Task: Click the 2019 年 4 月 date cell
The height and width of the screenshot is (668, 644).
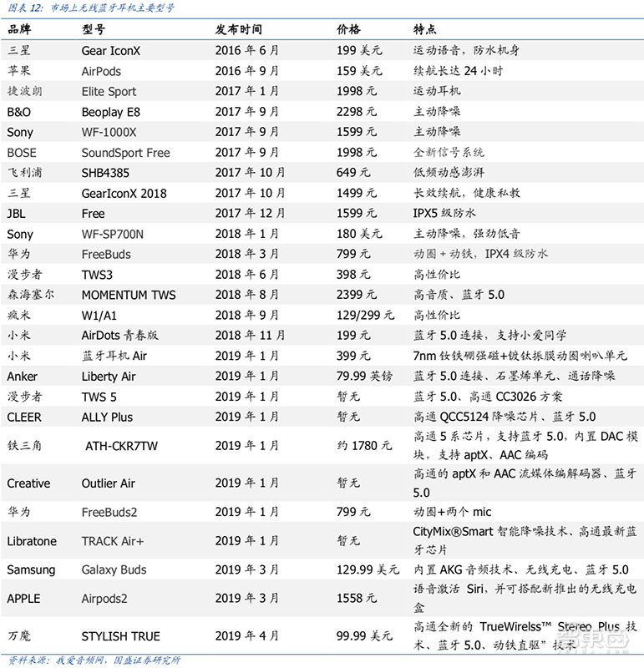Action: [246, 636]
